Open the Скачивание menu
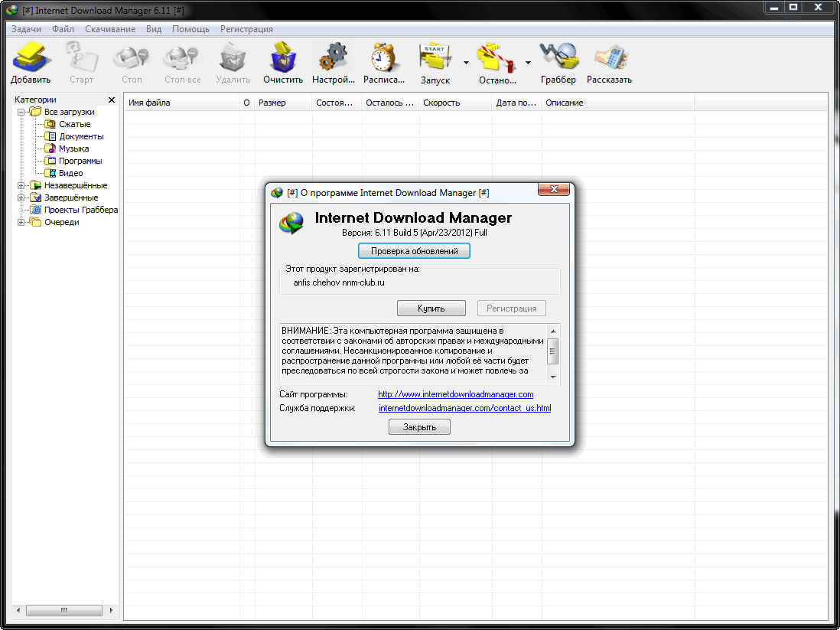The height and width of the screenshot is (630, 840). [x=110, y=29]
